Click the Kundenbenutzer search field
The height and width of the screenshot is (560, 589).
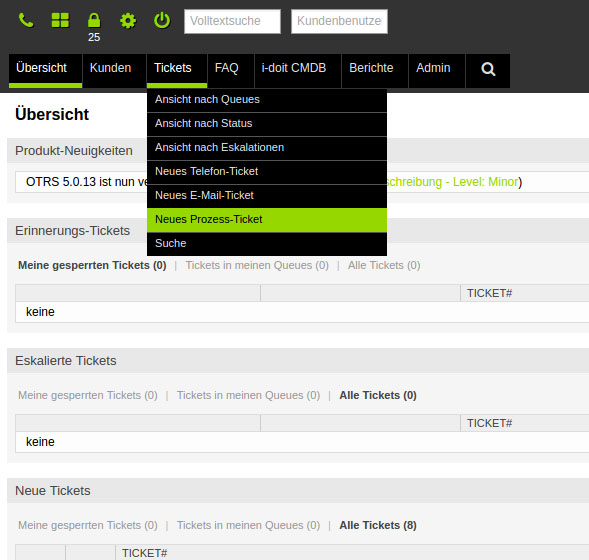tap(339, 21)
